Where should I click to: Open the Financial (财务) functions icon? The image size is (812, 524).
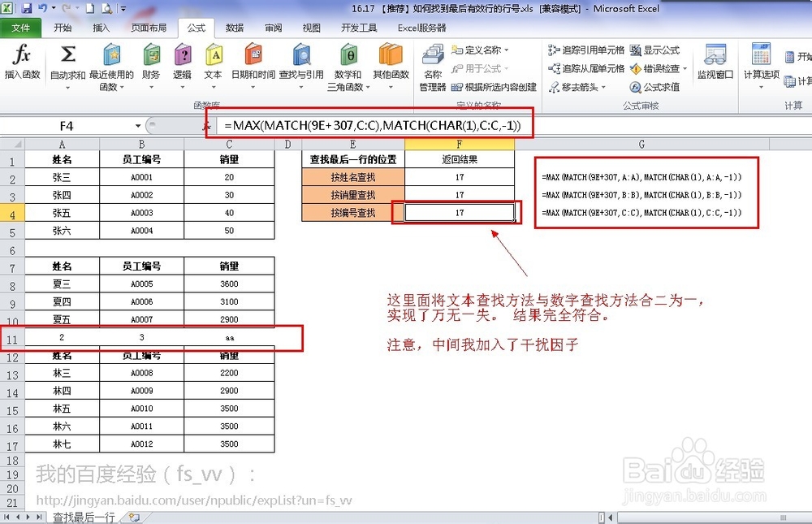151,55
